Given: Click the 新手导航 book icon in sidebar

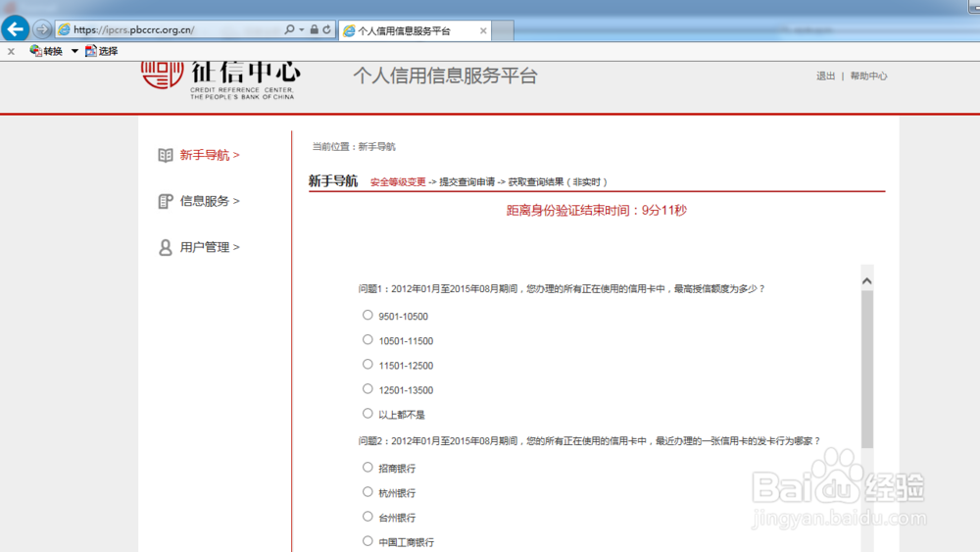Looking at the screenshot, I should [165, 155].
